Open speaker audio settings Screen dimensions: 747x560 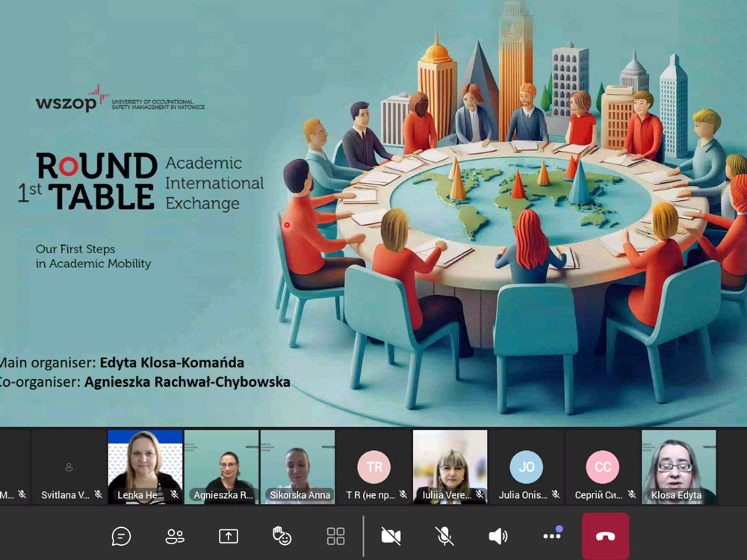pyautogui.click(x=498, y=536)
